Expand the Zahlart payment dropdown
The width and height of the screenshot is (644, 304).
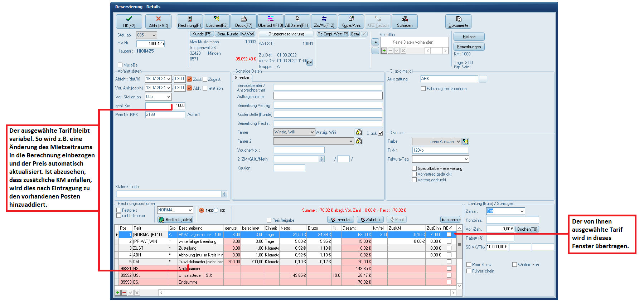pos(522,211)
